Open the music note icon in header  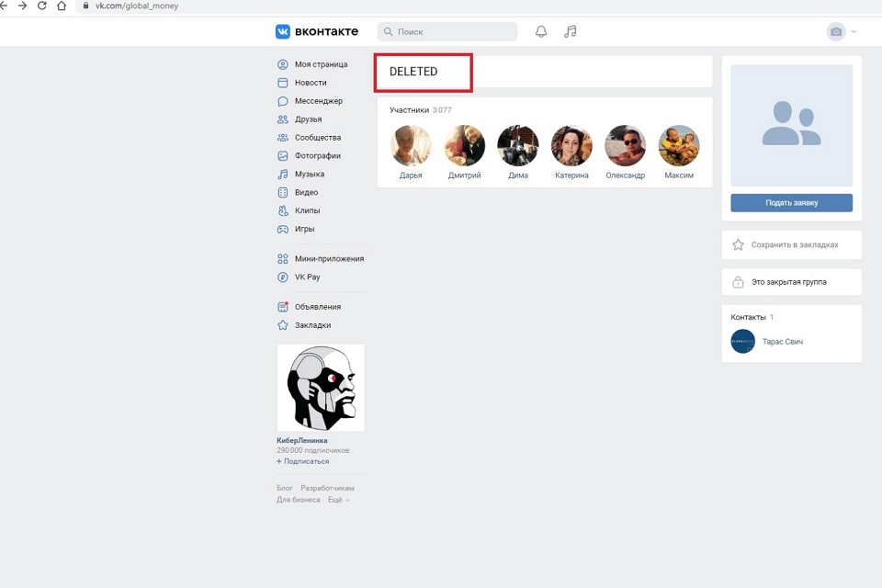click(x=570, y=31)
